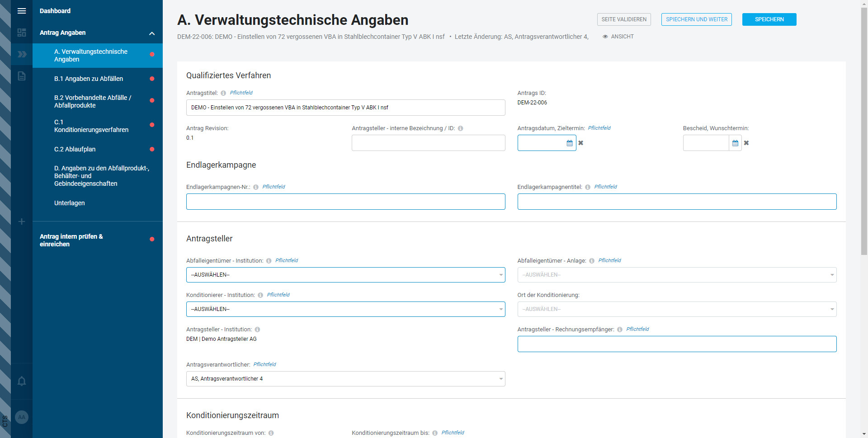Click the plus icon in the sidebar

tap(21, 221)
